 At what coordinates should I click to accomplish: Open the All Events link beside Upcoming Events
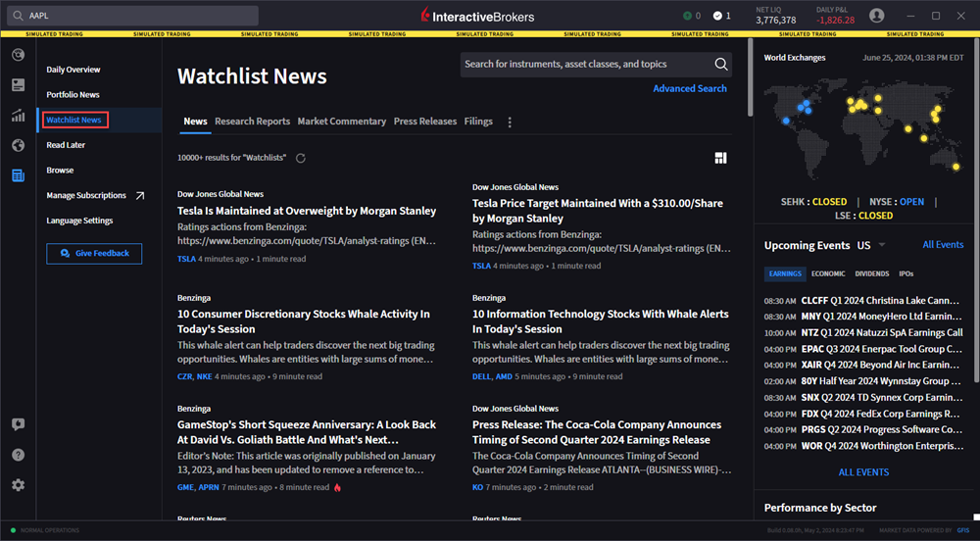click(943, 245)
